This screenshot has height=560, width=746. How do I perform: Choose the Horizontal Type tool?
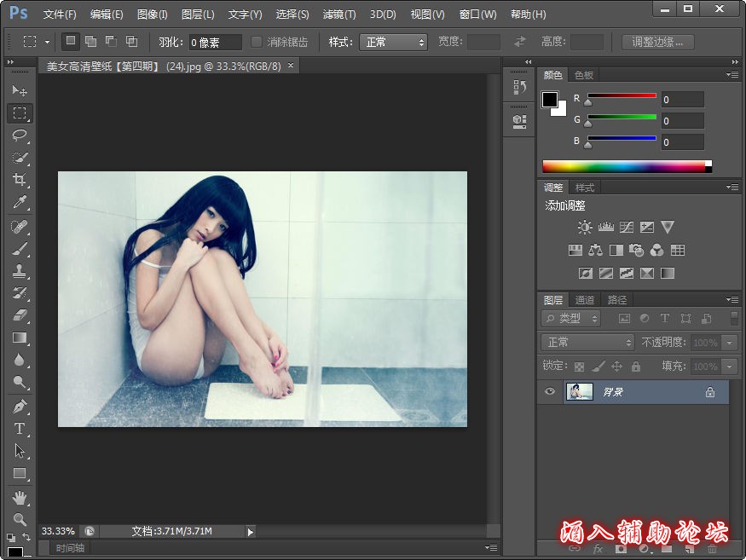[x=20, y=429]
